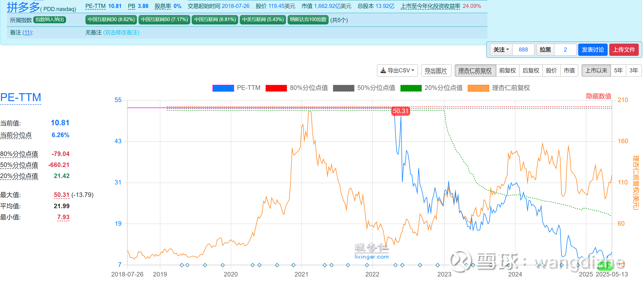
Task: Click the 发表讨论 button
Action: [x=593, y=50]
